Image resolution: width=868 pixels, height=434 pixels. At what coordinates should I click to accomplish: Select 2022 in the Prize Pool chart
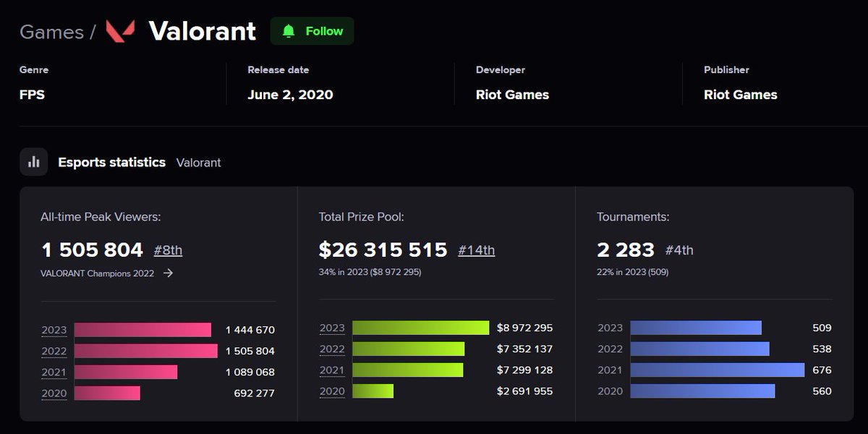[x=332, y=349]
